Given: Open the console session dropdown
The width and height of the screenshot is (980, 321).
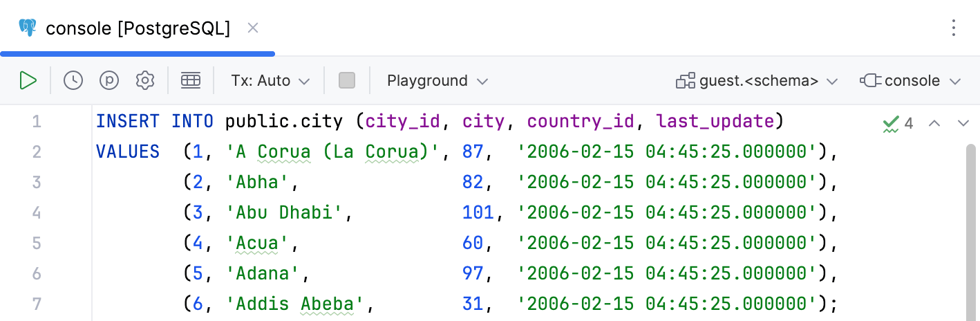Looking at the screenshot, I should point(911,80).
